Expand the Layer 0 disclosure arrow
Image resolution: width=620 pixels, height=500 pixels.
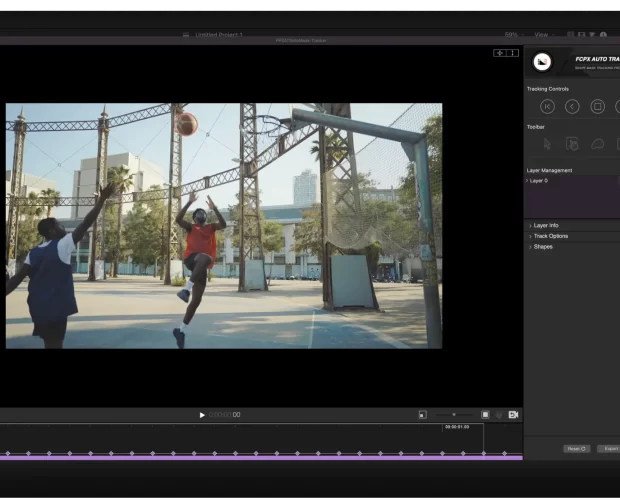point(527,181)
